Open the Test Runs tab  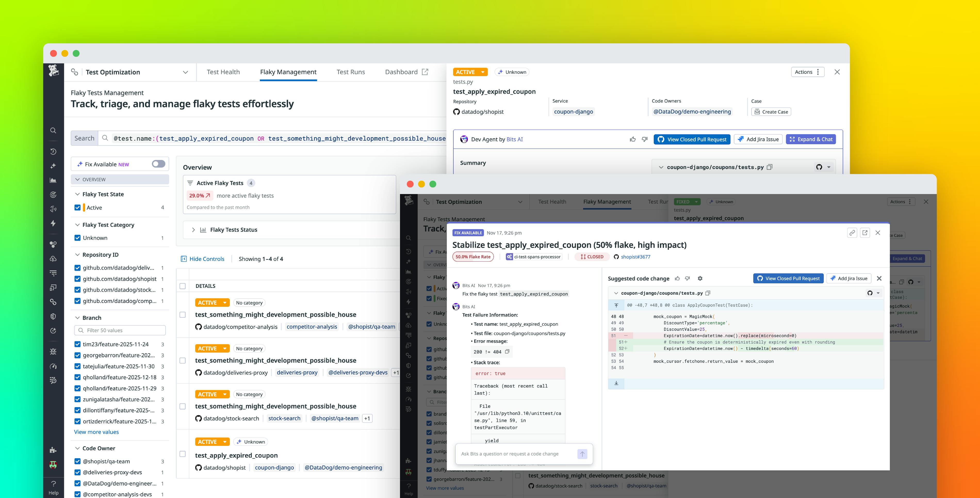[350, 71]
